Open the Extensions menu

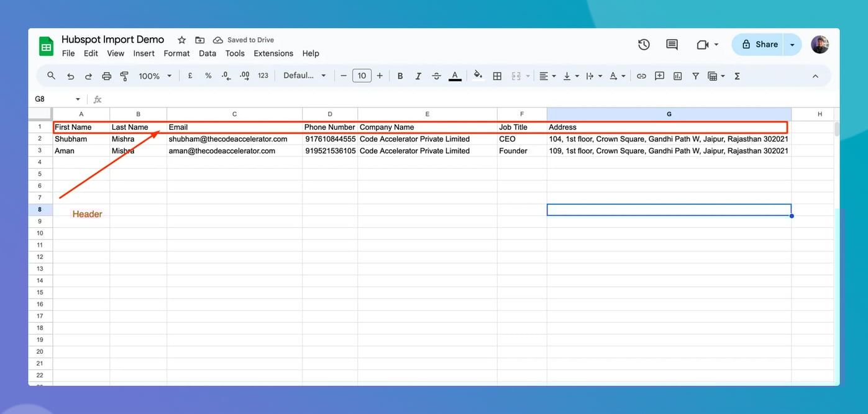coord(273,53)
